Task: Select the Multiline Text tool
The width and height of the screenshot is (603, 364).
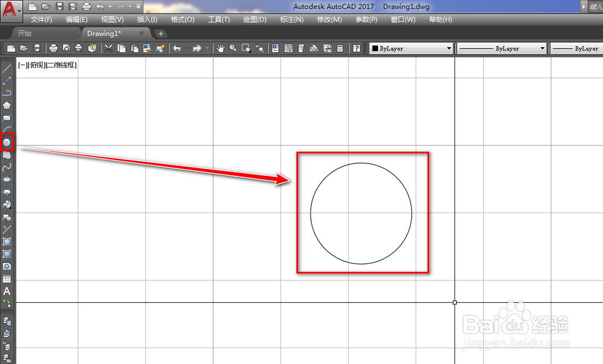Action: pos(7,291)
